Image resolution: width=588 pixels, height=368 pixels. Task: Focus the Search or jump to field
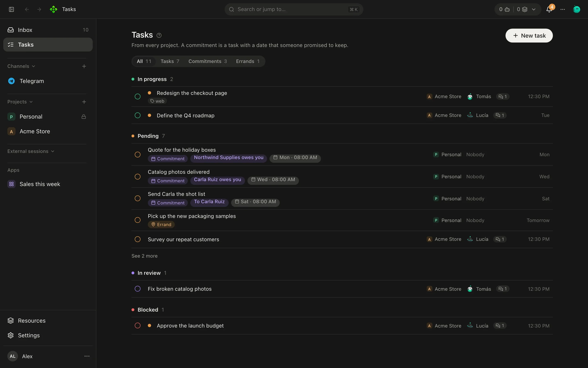click(294, 9)
